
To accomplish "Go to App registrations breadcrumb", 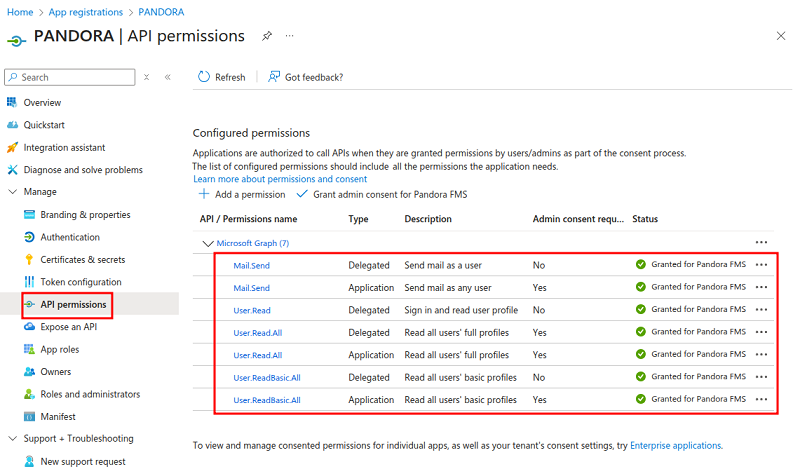I will 86,12.
